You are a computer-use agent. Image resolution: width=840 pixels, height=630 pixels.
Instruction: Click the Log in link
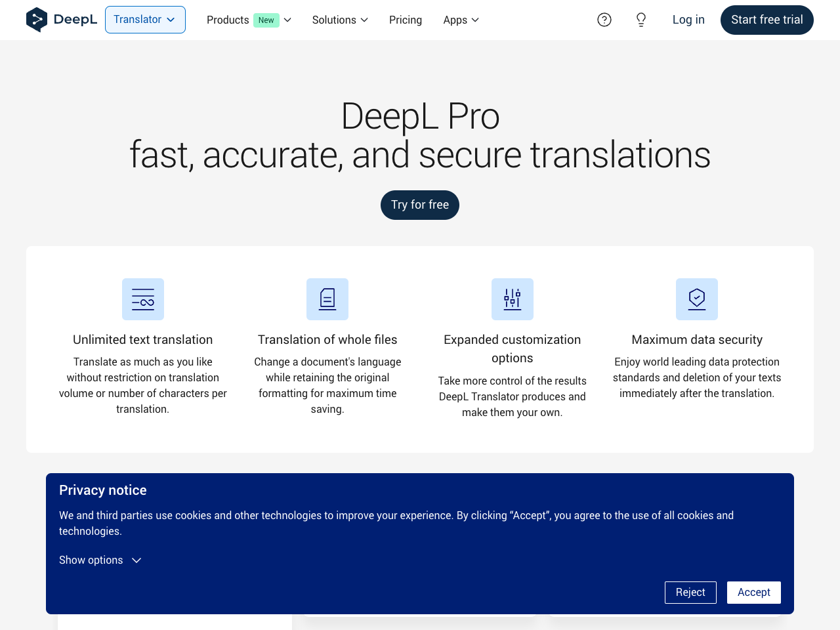[688, 20]
